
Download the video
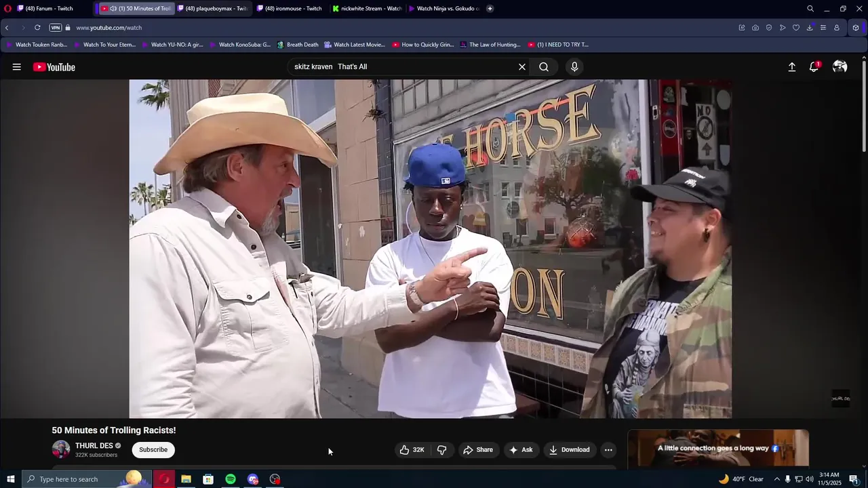coord(570,450)
